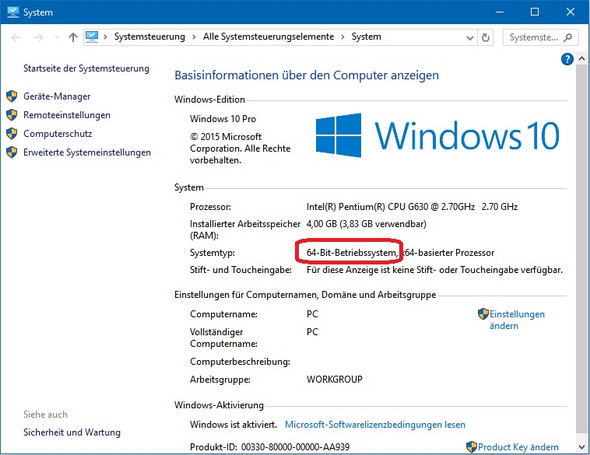Screen dimensions: 590x455
Task: Click the RAM value 4,00 GB
Action: coord(366,224)
